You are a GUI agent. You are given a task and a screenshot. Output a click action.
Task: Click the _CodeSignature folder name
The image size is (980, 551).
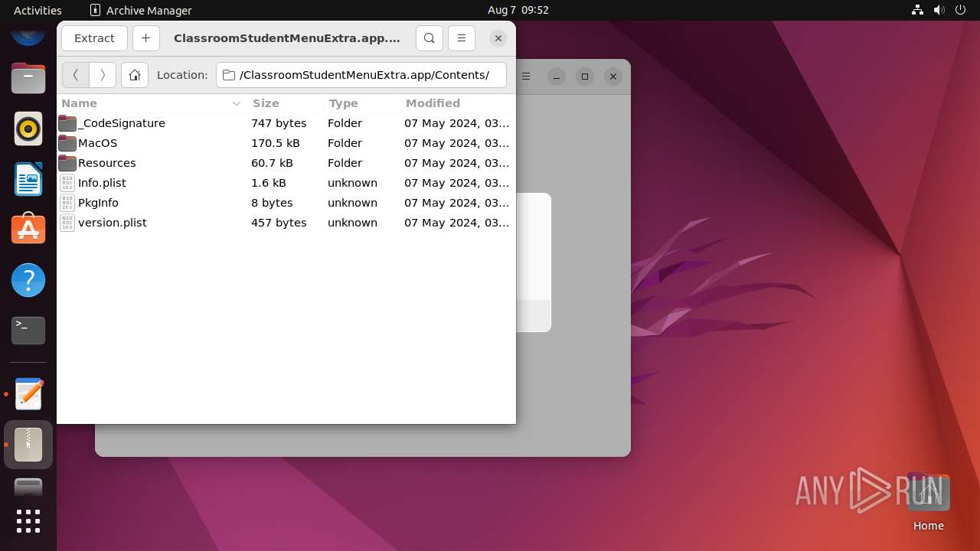pyautogui.click(x=122, y=123)
